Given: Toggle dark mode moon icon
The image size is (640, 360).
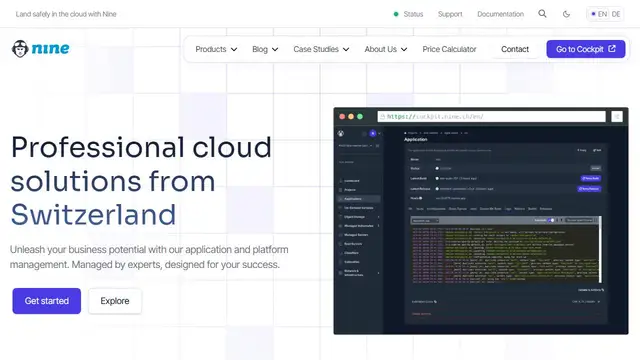Looking at the screenshot, I should [x=566, y=14].
